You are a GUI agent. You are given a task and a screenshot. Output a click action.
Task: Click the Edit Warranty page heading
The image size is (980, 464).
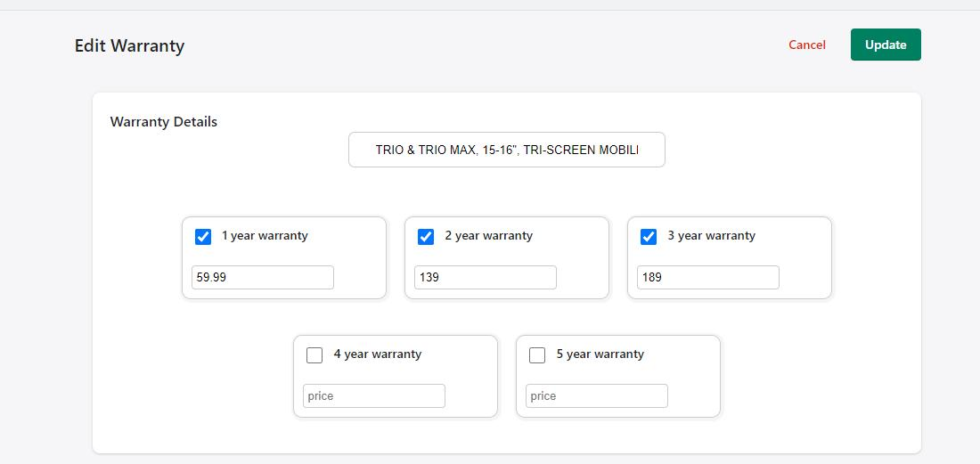(129, 45)
